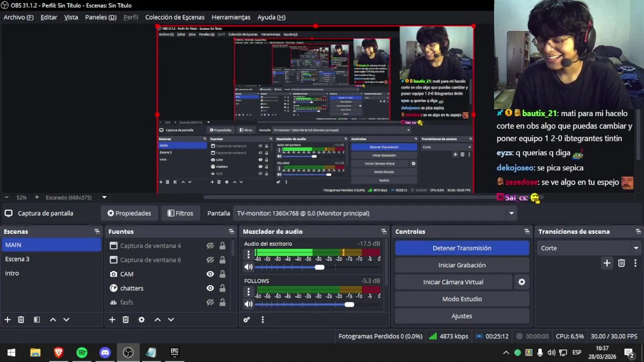Start recording with Iniciar Grabación
The height and width of the screenshot is (362, 644).
pyautogui.click(x=462, y=265)
